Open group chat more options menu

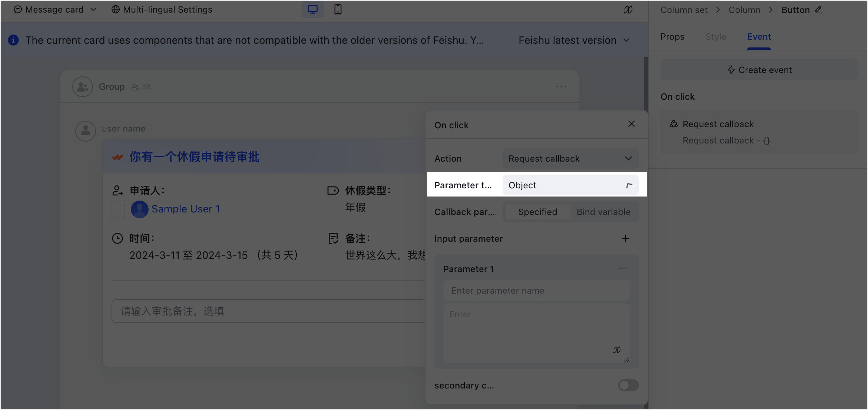561,87
